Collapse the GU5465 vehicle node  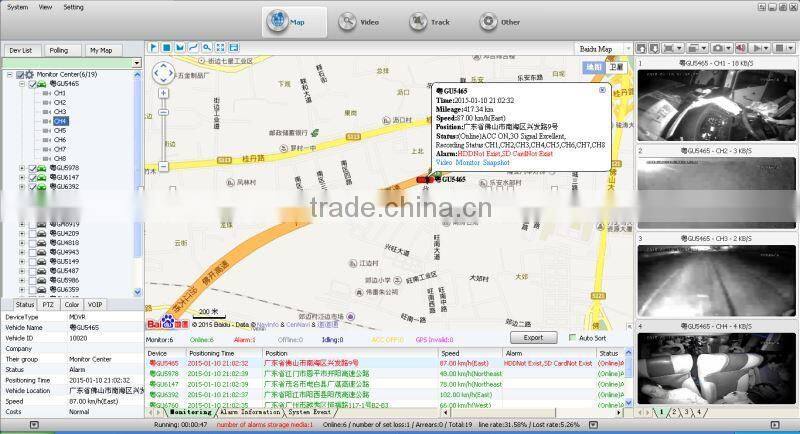22,84
